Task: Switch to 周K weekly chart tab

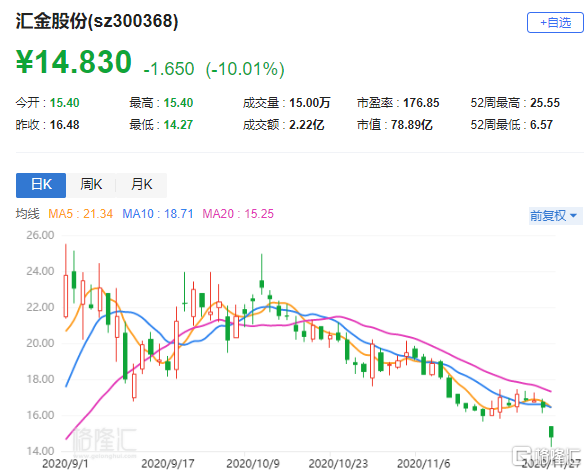Action: 91,185
